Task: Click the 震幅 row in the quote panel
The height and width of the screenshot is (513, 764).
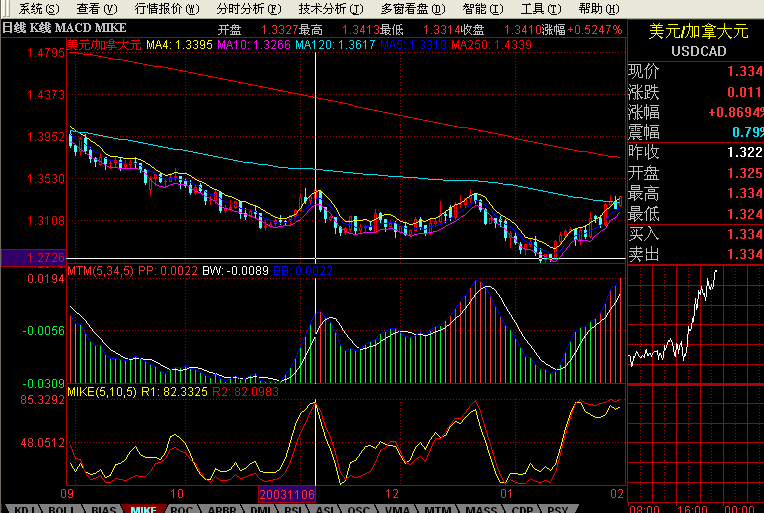Action: pyautogui.click(x=696, y=132)
